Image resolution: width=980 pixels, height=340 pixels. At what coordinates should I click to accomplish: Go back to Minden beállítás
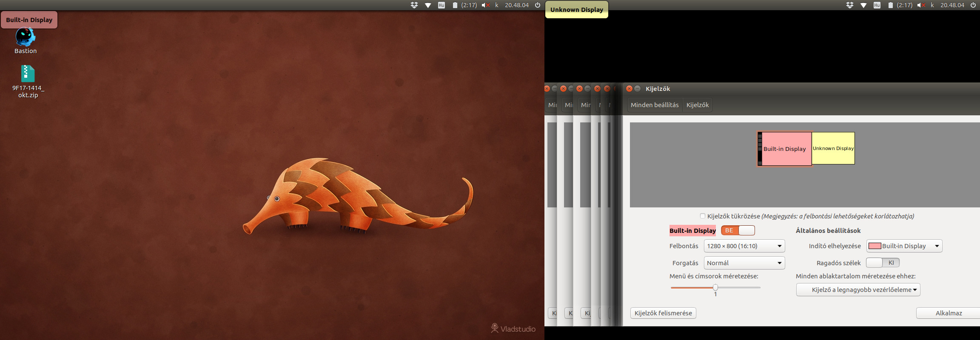655,105
